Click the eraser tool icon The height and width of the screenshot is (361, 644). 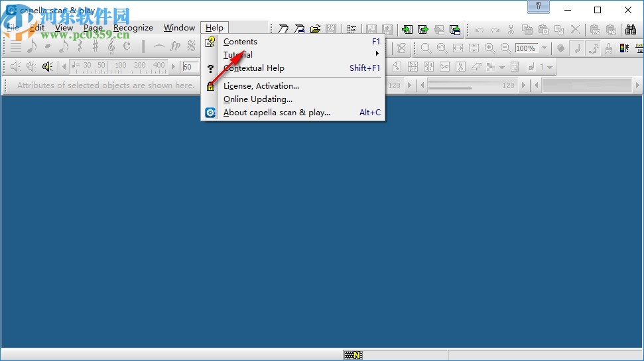[476, 67]
